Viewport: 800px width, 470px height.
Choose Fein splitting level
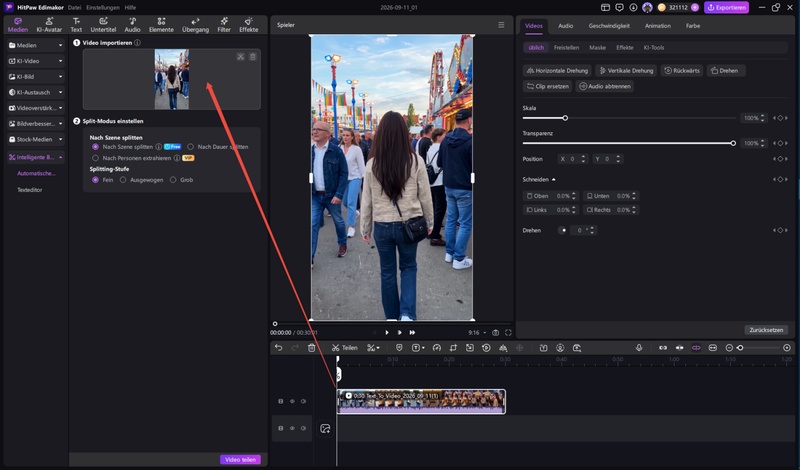(x=95, y=180)
